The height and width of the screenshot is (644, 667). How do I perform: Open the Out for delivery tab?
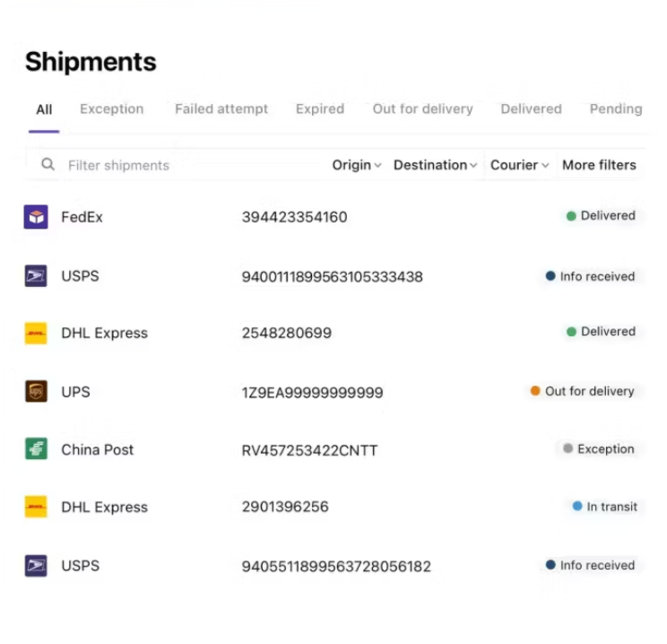pos(422,109)
